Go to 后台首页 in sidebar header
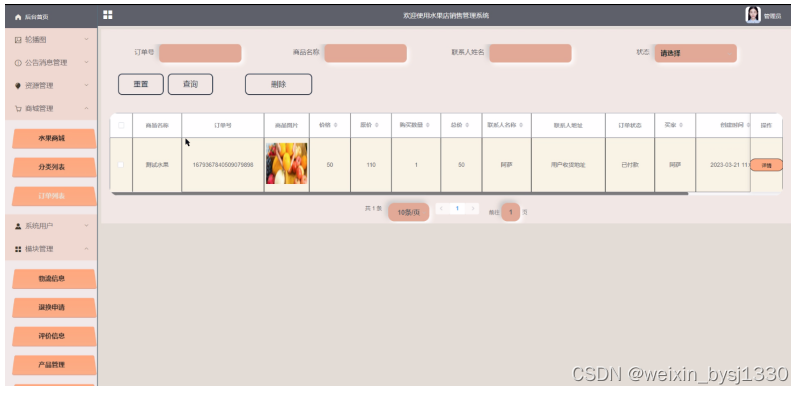This screenshot has width=804, height=394. tap(36, 17)
